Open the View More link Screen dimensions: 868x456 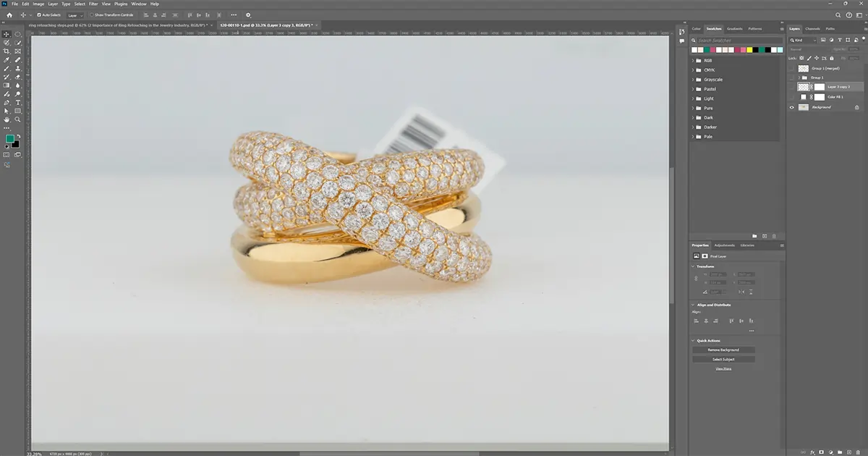pyautogui.click(x=723, y=368)
